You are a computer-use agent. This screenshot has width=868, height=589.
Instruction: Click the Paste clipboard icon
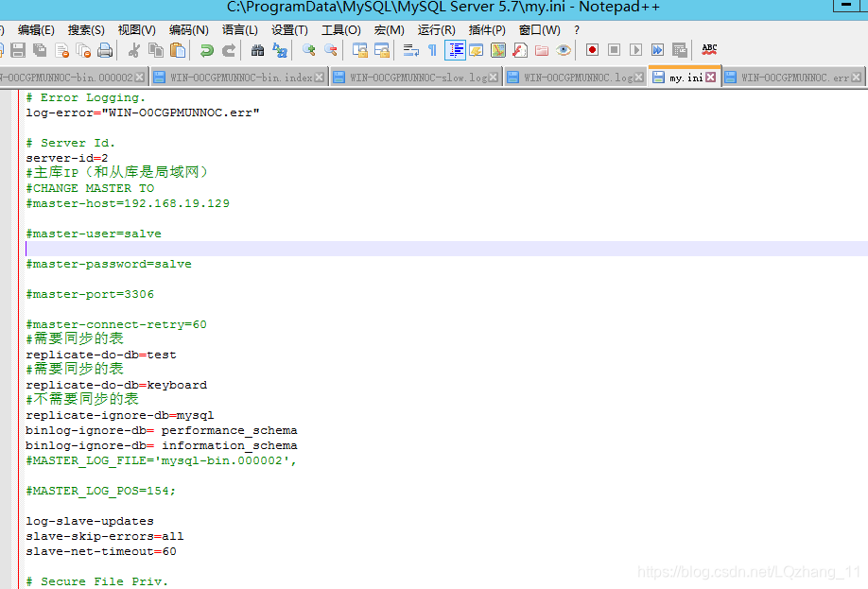178,50
